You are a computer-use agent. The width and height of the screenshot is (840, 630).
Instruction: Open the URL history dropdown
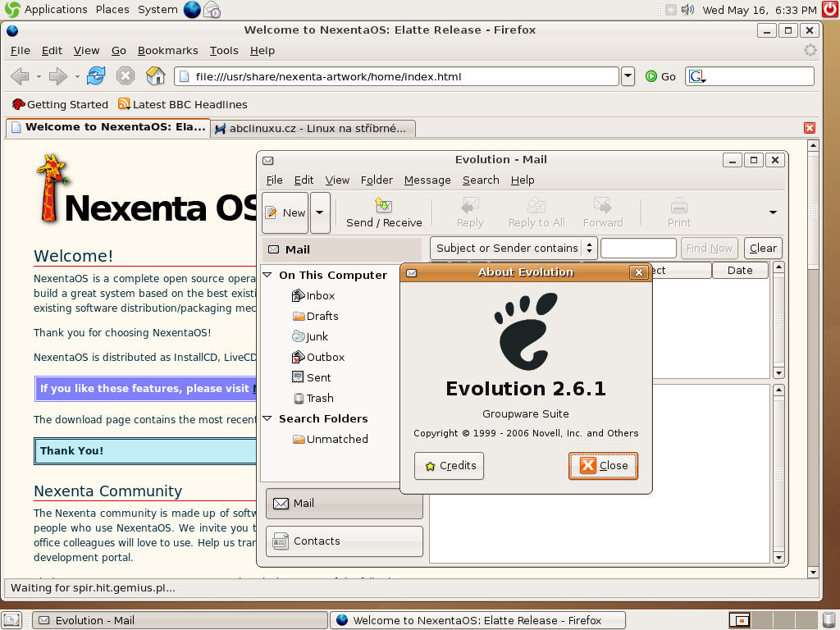click(x=628, y=76)
